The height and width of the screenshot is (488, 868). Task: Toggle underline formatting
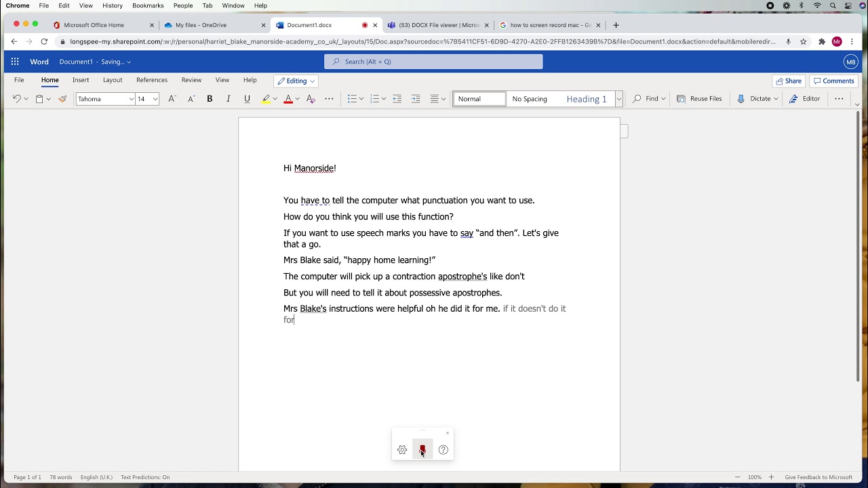[247, 99]
